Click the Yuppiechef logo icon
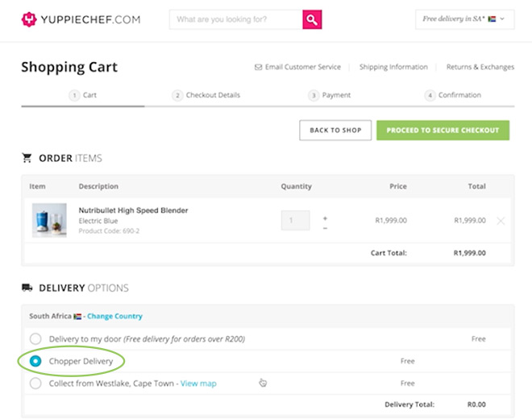This screenshot has width=532, height=419. 29,19
